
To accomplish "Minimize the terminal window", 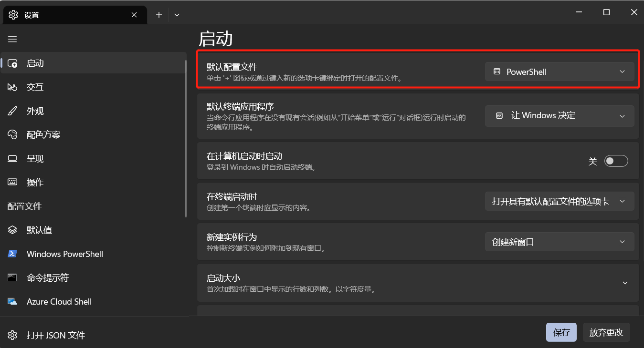I will point(579,12).
